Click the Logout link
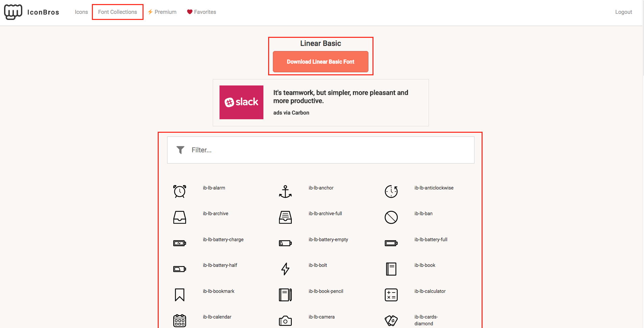 pyautogui.click(x=623, y=12)
